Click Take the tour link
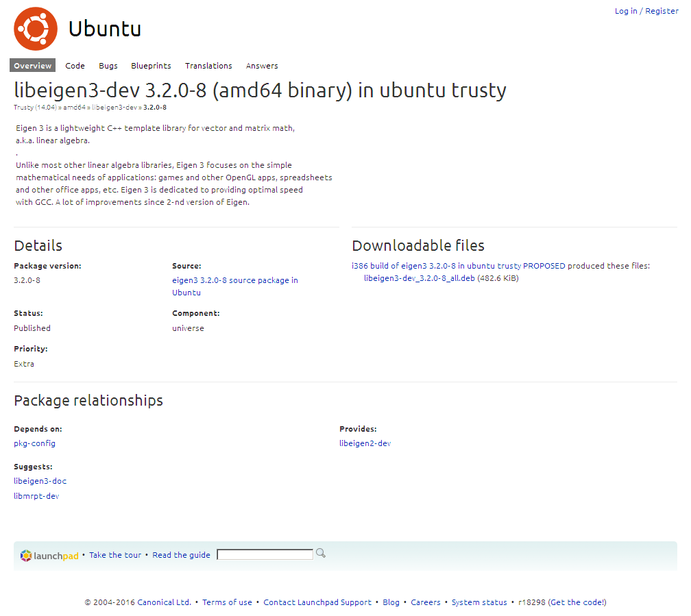 tap(115, 555)
